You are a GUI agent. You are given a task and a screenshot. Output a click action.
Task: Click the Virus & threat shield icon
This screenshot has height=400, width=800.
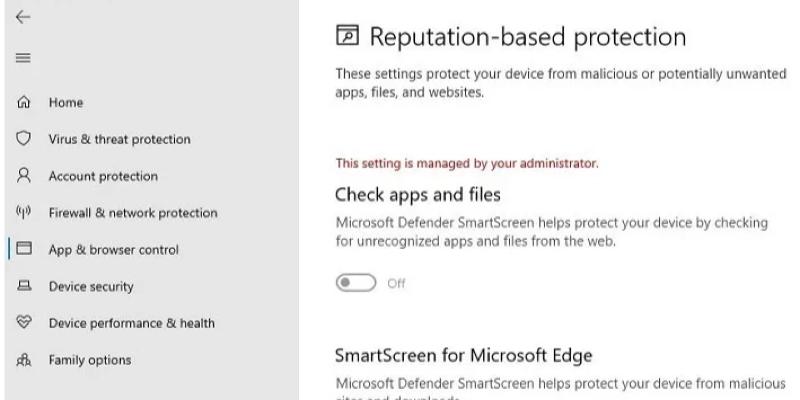(23, 139)
